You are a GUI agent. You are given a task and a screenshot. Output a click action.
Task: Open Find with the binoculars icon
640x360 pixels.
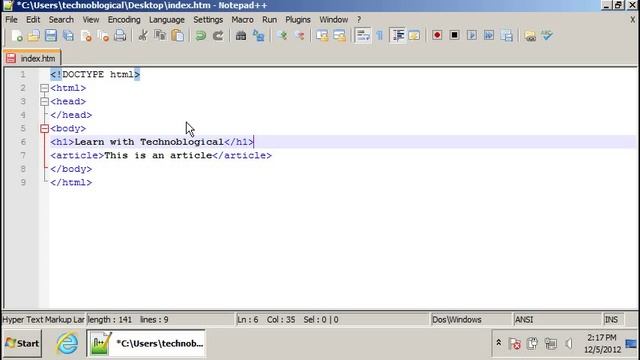click(x=241, y=36)
